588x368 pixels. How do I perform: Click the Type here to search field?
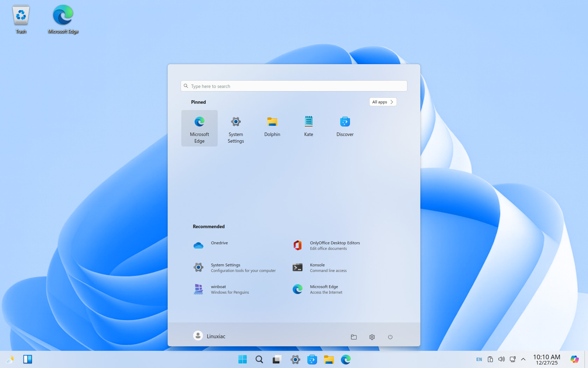(294, 86)
